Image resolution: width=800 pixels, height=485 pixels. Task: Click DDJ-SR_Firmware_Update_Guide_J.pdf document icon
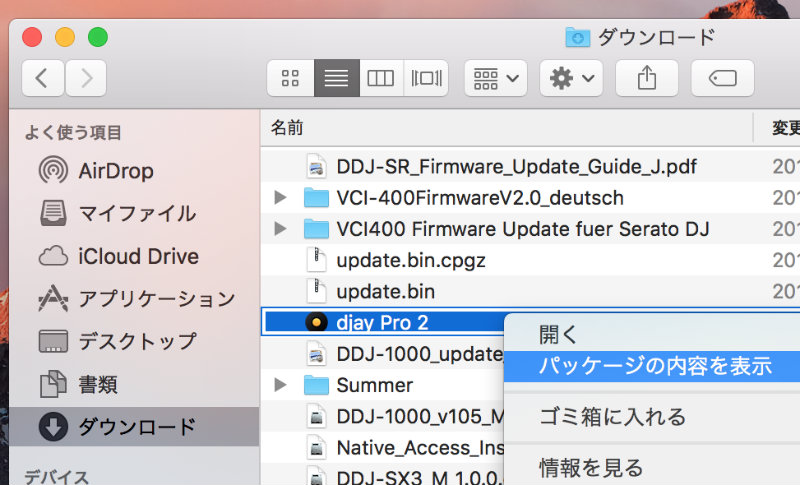tap(316, 166)
